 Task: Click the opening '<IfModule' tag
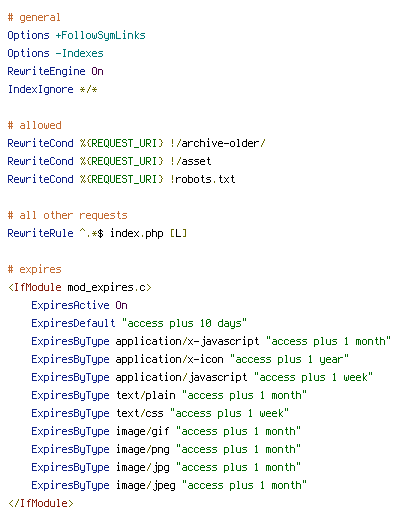pyautogui.click(x=35, y=287)
